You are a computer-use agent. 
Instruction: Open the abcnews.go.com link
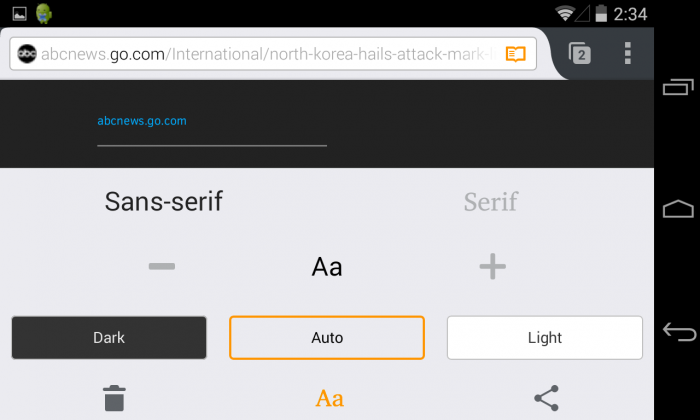pos(142,121)
